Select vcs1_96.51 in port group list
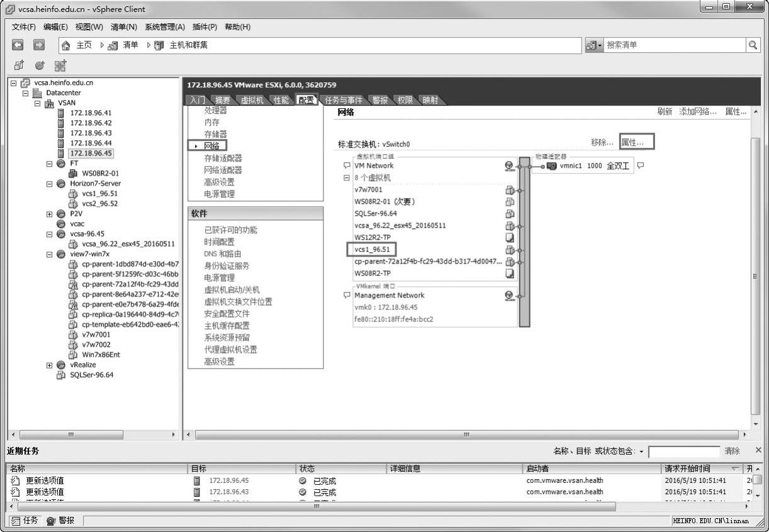The image size is (769, 532). [372, 250]
